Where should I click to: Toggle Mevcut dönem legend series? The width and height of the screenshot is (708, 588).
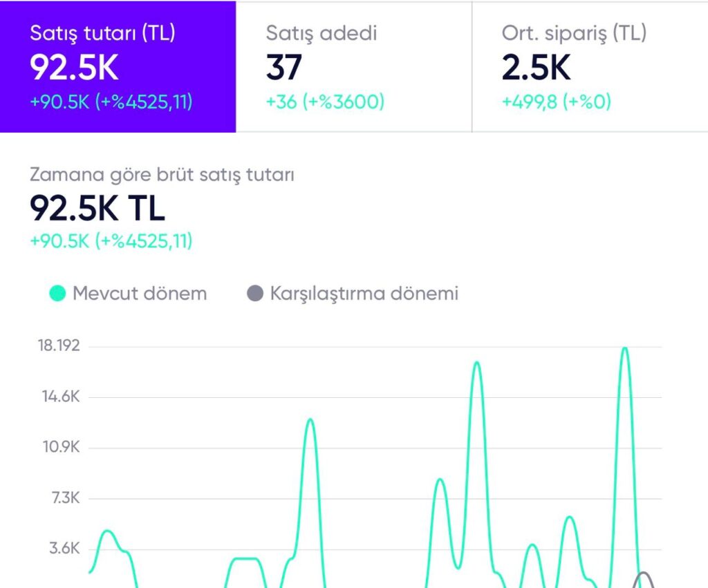tap(128, 294)
